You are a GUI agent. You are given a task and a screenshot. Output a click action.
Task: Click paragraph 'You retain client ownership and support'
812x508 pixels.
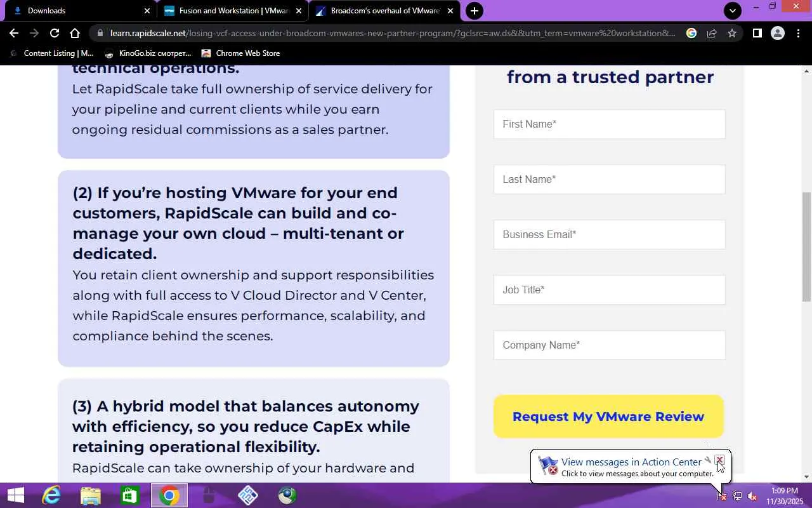point(253,305)
